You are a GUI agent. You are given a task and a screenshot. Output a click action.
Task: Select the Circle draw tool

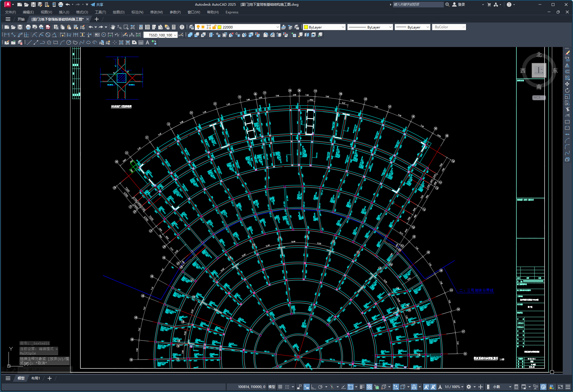pos(69,42)
